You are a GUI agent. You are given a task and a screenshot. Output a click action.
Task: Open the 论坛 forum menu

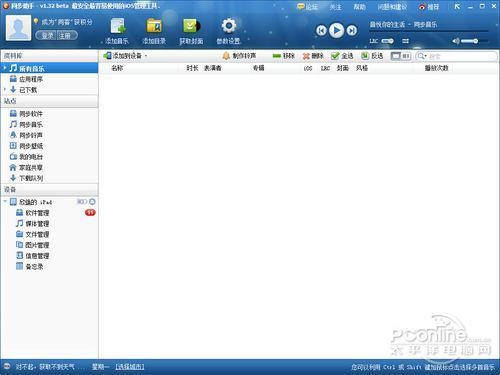[307, 7]
